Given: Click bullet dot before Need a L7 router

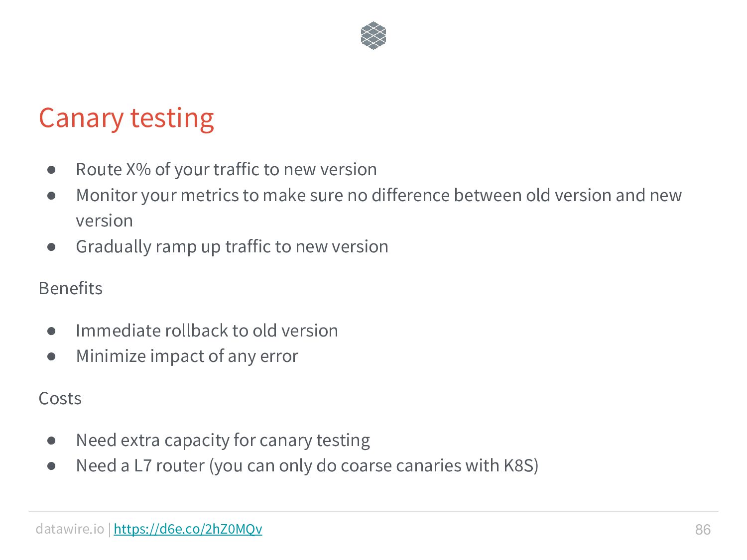Looking at the screenshot, I should pyautogui.click(x=51, y=466).
